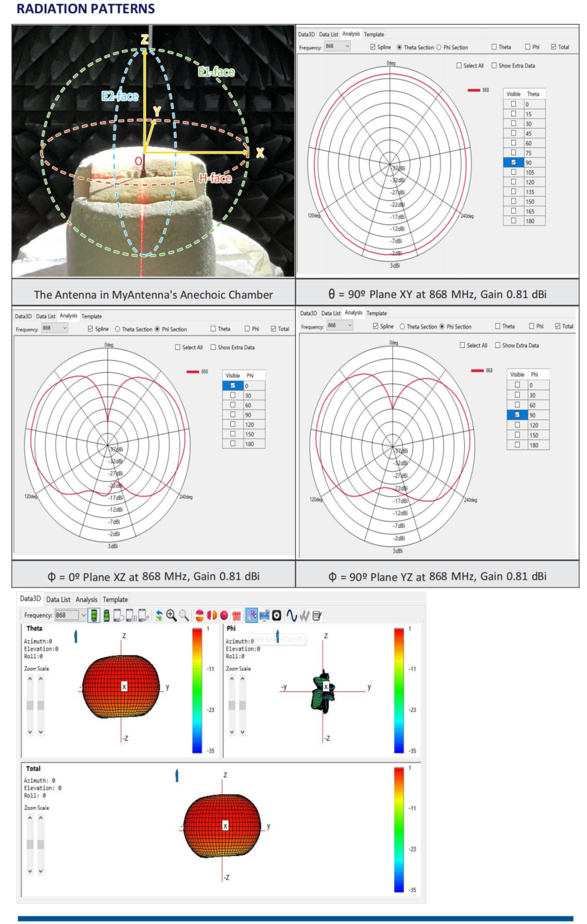Click the blue sine wave icon

292,615
